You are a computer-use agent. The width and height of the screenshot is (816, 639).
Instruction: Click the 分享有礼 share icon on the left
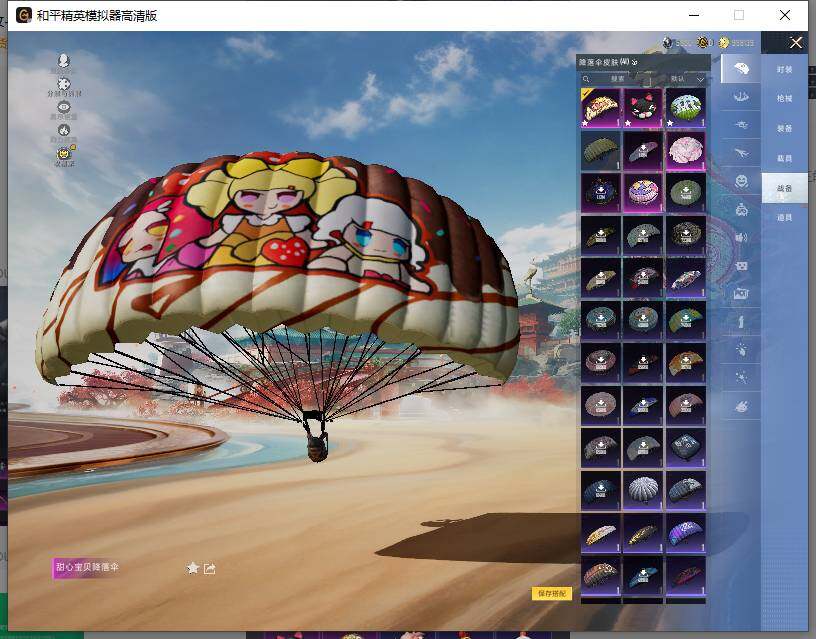point(64,83)
